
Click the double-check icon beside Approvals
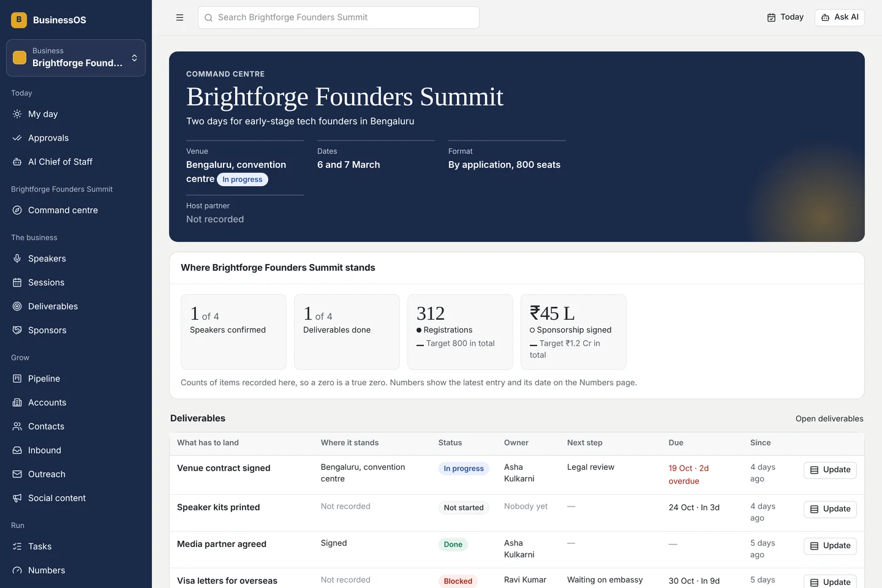pos(17,138)
